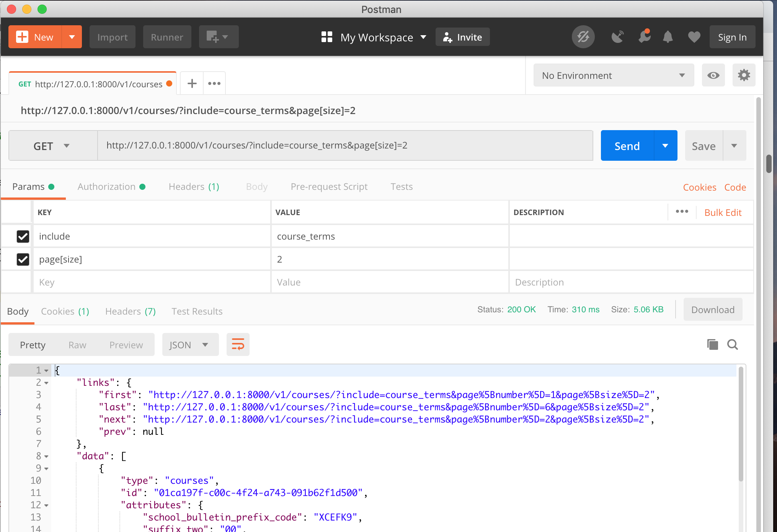Invite people to workspace
Viewport: 777px width, 532px height.
click(x=462, y=37)
